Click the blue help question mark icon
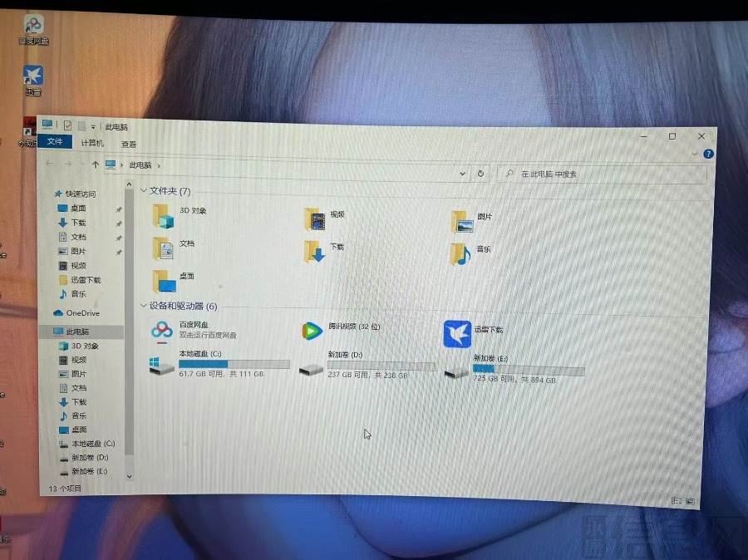 (x=708, y=155)
